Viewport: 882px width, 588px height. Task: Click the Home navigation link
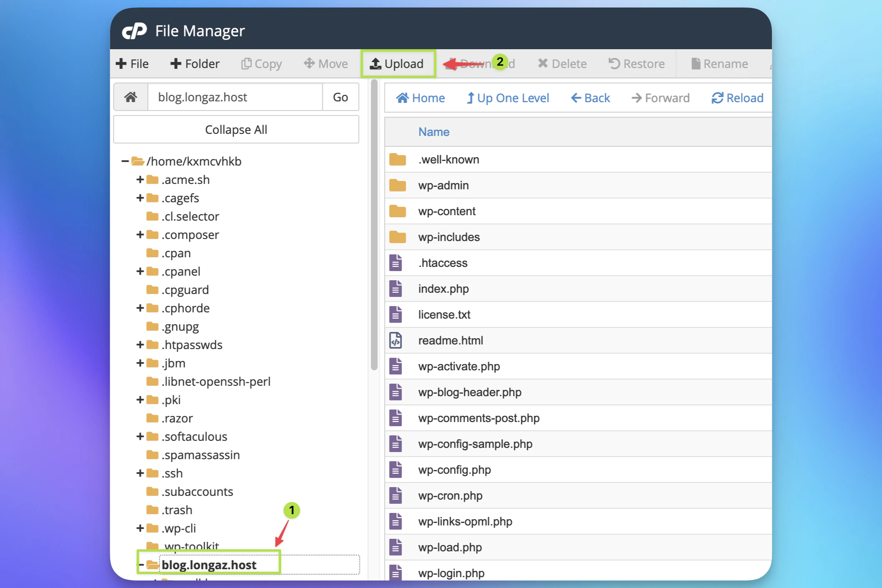point(420,98)
